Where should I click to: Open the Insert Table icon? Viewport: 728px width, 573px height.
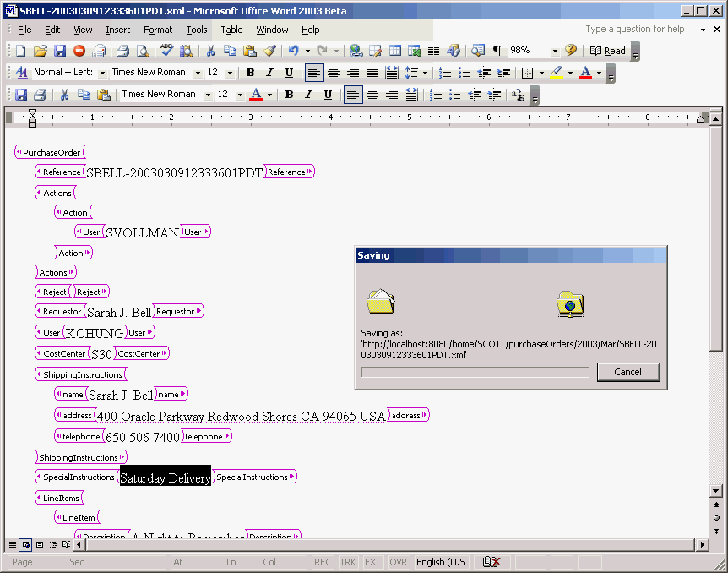pyautogui.click(x=394, y=50)
